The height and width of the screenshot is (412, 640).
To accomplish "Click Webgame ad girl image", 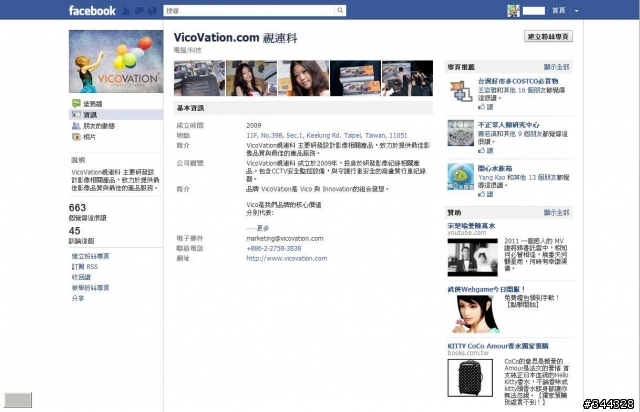I will point(476,314).
